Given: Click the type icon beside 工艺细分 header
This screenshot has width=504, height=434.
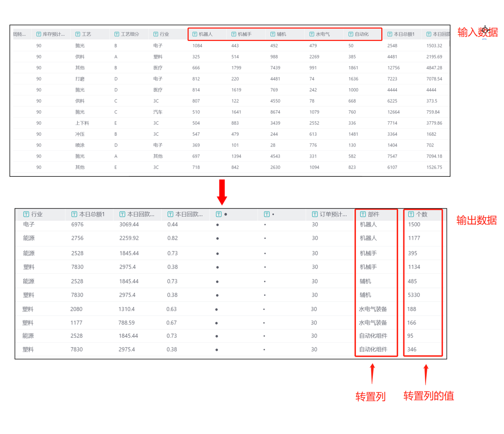Looking at the screenshot, I should pyautogui.click(x=117, y=34).
